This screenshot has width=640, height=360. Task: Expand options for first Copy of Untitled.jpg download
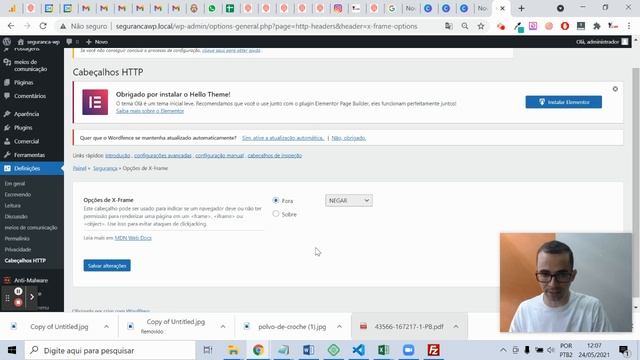click(x=106, y=327)
